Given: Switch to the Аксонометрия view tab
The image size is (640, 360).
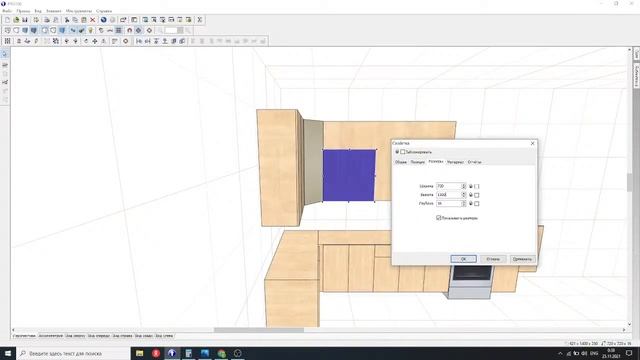Looking at the screenshot, I should [x=51, y=336].
